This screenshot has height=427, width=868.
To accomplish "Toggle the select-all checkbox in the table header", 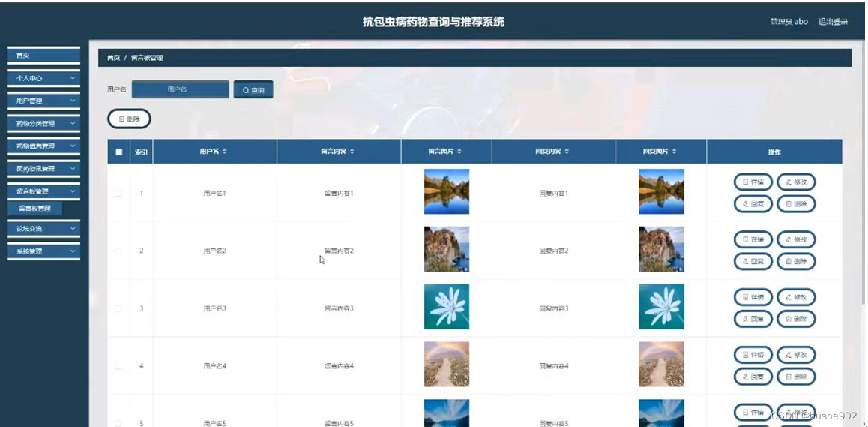I will (x=118, y=152).
